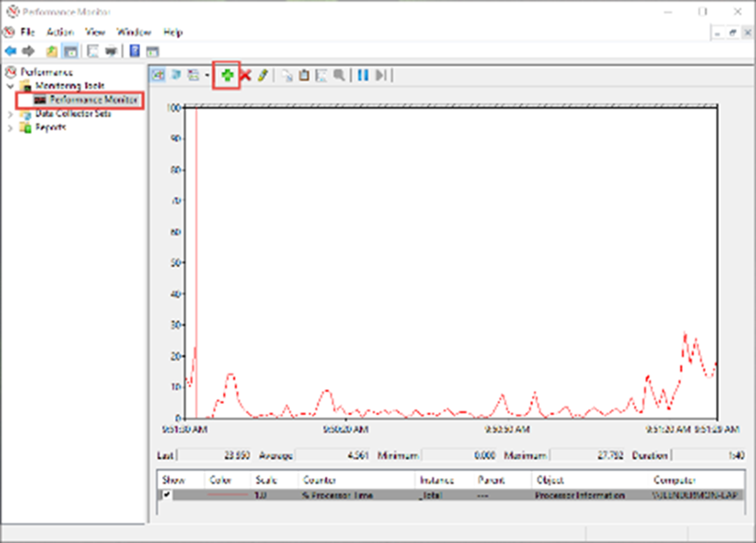Viewport: 756px width, 543px height.
Task: Uncheck the Show checkbox for % Processor Time
Action: (x=166, y=495)
